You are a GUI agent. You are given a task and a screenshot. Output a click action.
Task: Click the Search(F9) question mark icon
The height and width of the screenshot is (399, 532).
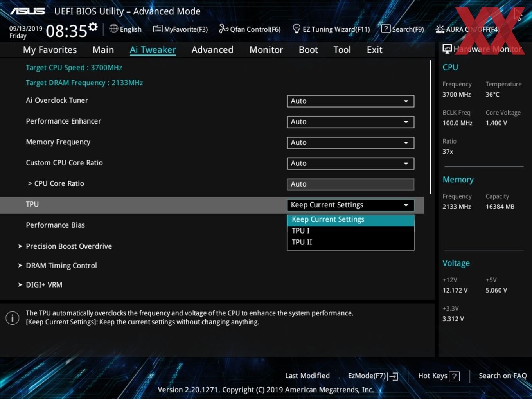pos(386,29)
